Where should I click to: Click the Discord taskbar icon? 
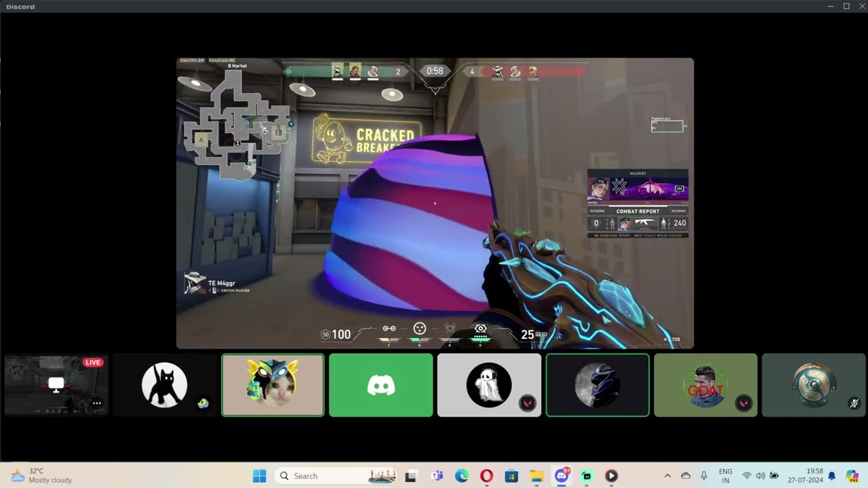[x=561, y=476]
